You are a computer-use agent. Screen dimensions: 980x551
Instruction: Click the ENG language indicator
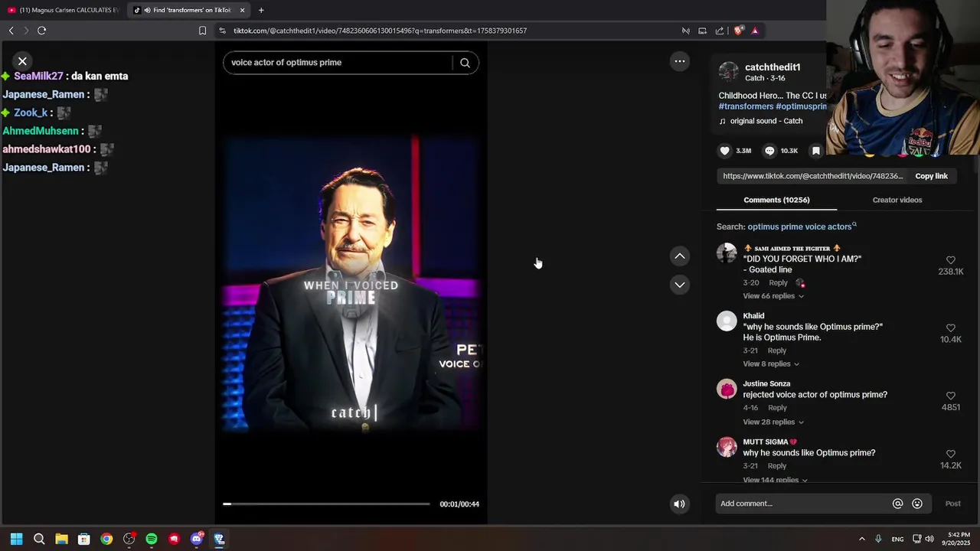point(897,539)
